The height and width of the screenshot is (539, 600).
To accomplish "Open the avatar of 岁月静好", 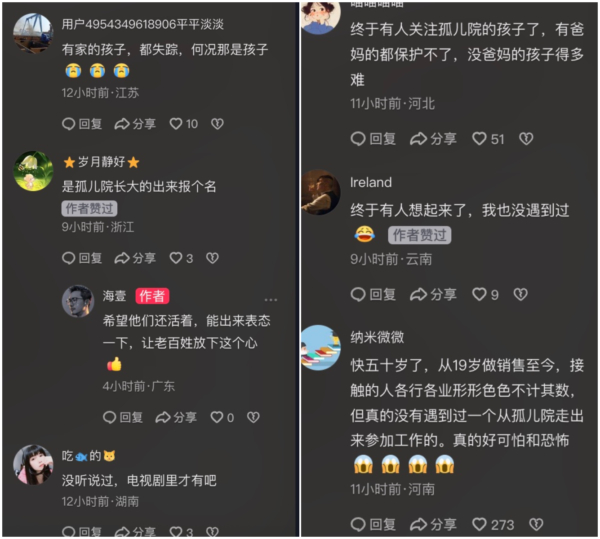I will click(x=33, y=171).
